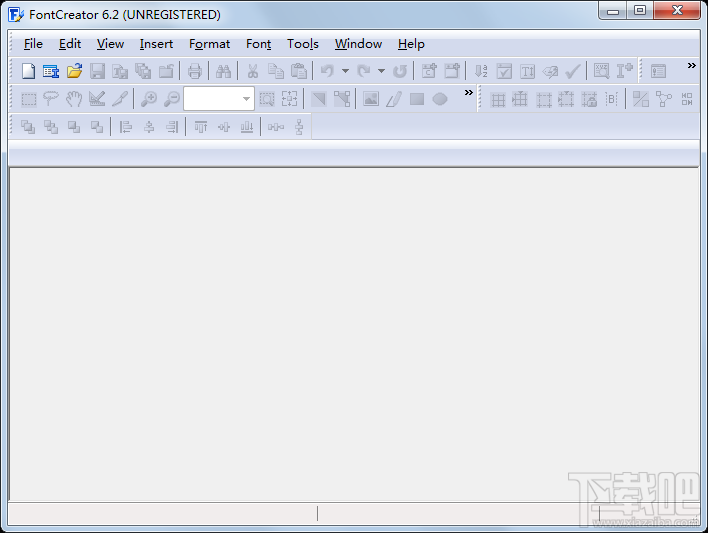The height and width of the screenshot is (533, 708).
Task: Click the XYZ preview magnifier icon
Action: pos(601,71)
